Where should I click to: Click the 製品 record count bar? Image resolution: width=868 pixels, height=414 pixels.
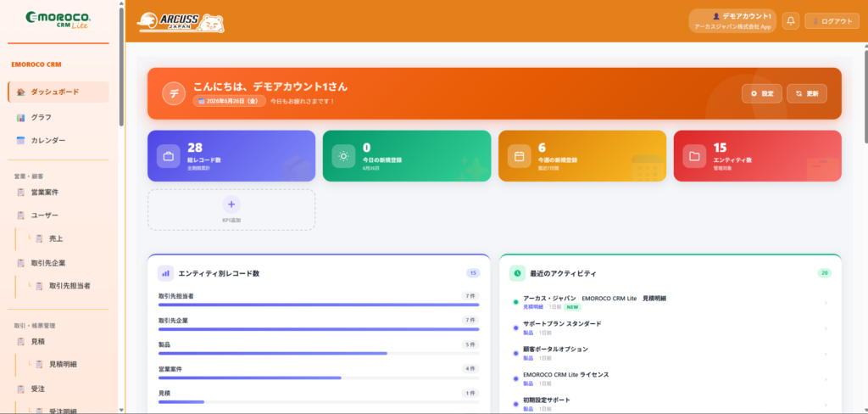tap(319, 353)
